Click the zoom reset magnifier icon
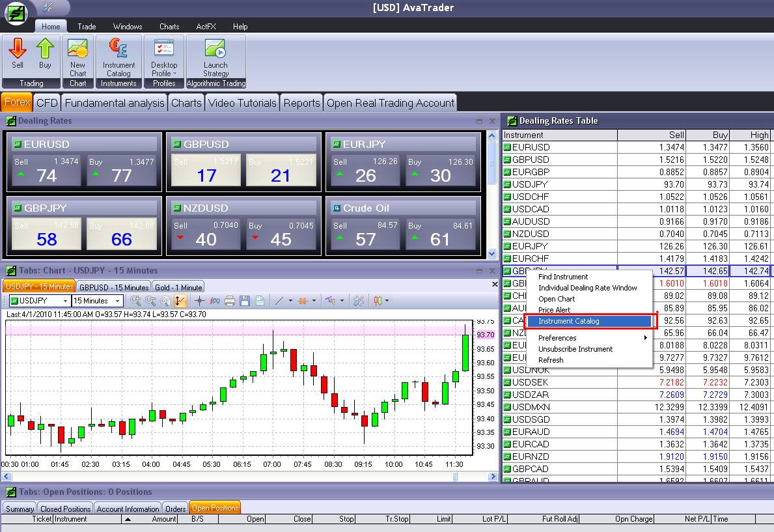This screenshot has height=532, width=774. click(x=165, y=300)
